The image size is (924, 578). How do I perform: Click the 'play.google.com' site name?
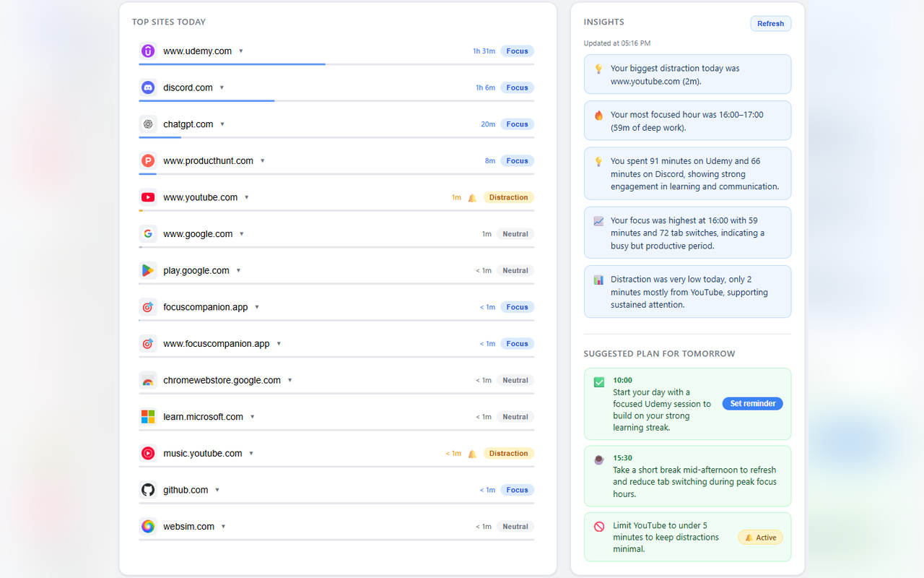[x=196, y=271]
